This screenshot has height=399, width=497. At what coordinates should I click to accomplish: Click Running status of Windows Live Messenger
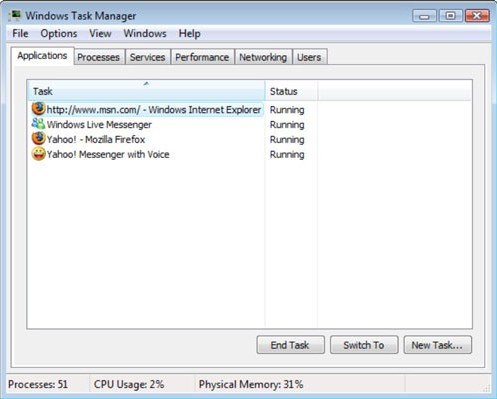point(287,125)
